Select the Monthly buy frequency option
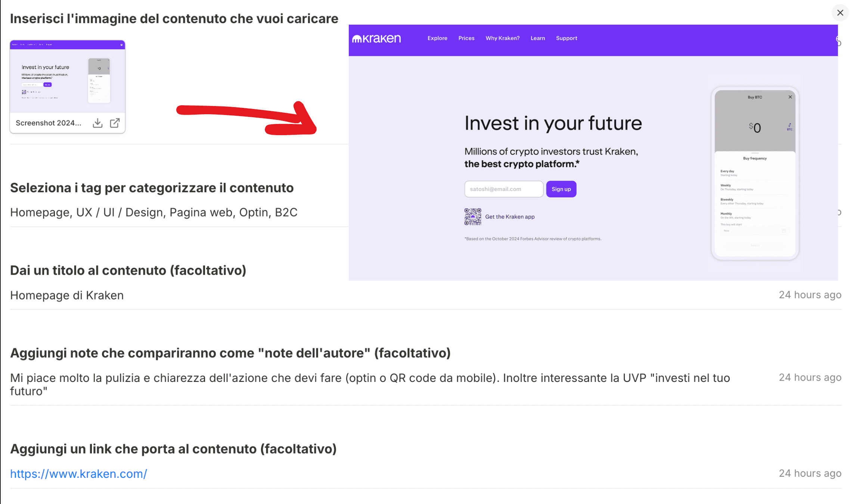The image size is (850, 504). pos(754,216)
